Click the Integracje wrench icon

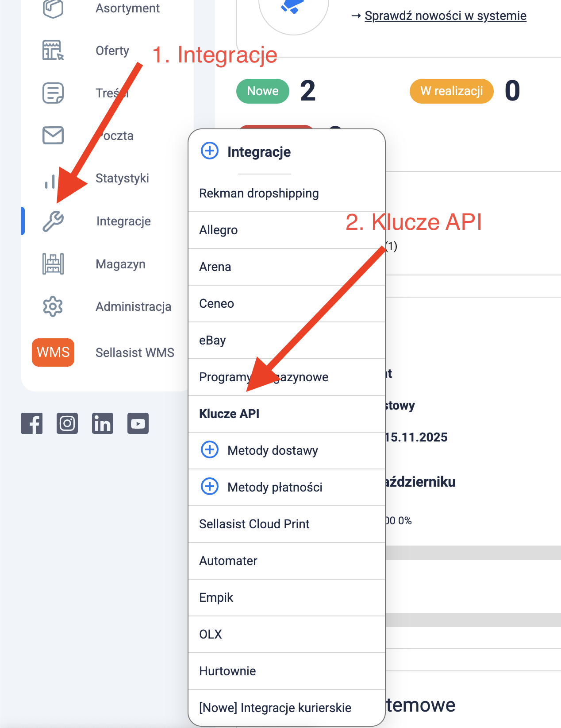(53, 221)
